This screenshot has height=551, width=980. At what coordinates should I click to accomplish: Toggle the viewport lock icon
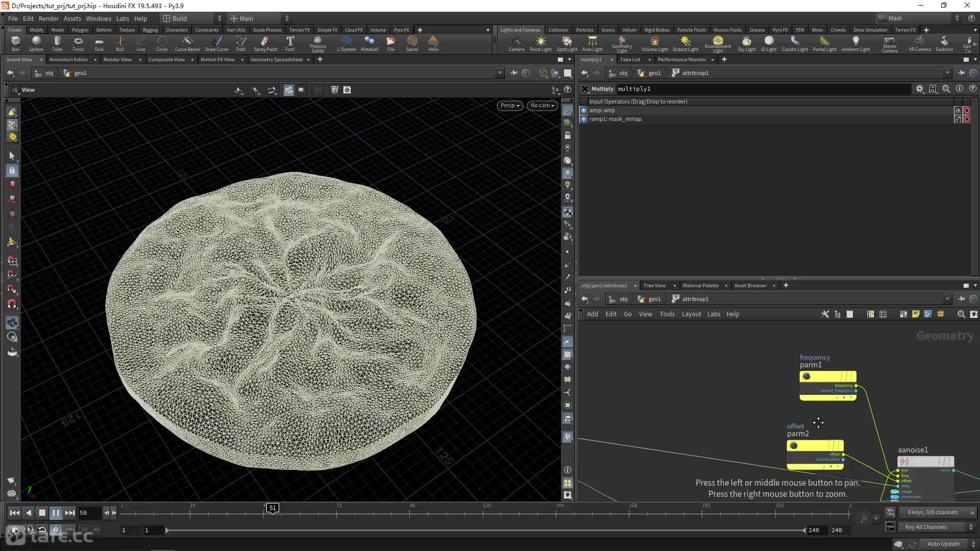point(567,136)
